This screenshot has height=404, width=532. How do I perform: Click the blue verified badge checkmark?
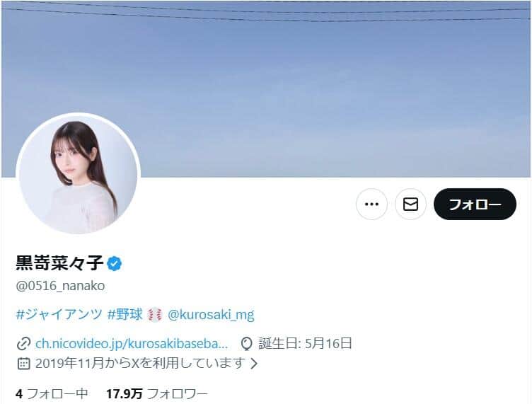tap(115, 264)
